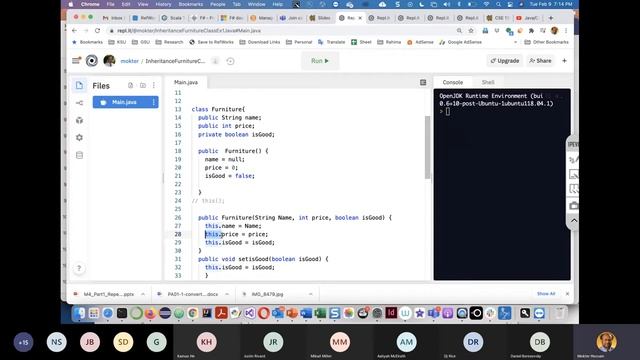This screenshot has height=360, width=640.
Task: Click the new folder icon in Files panel
Action: coord(142,85)
